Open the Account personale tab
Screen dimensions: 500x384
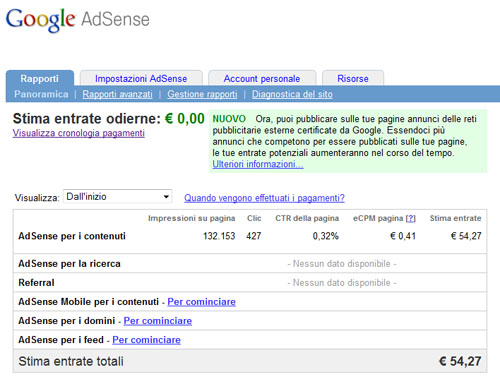[x=262, y=79]
